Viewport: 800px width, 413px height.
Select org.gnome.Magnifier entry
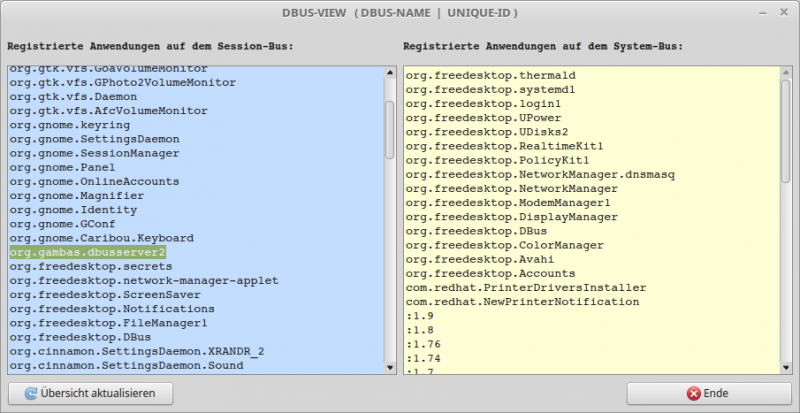pos(76,196)
